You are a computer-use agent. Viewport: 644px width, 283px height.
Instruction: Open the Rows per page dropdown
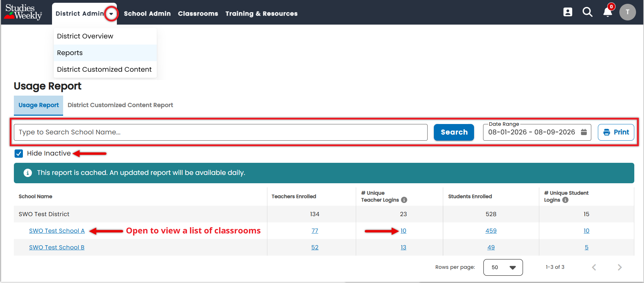point(503,267)
